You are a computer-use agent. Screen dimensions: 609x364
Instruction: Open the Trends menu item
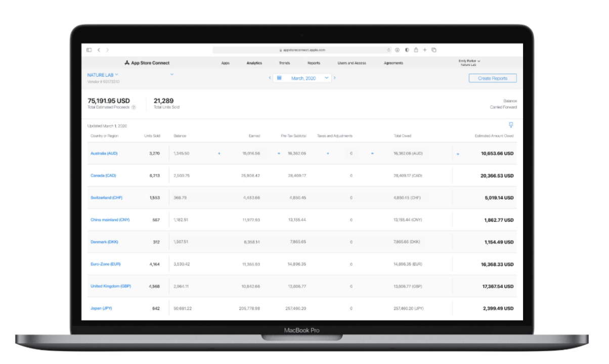[284, 63]
